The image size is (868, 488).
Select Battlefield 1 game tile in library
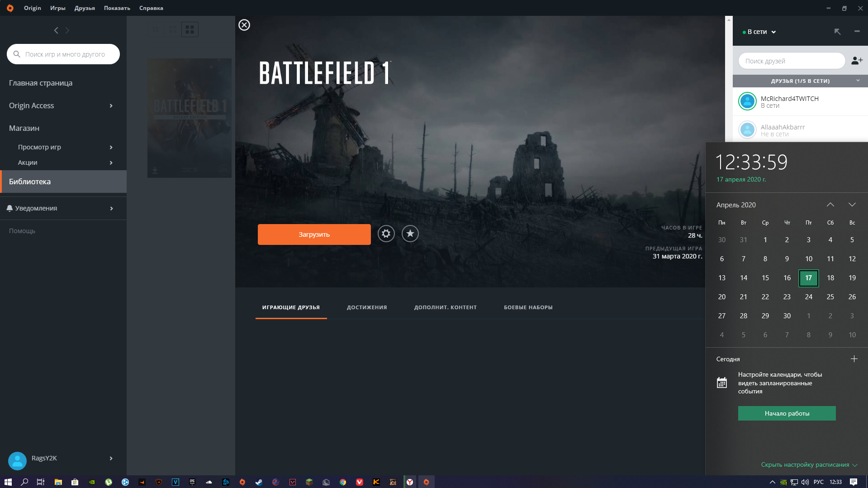click(x=190, y=118)
